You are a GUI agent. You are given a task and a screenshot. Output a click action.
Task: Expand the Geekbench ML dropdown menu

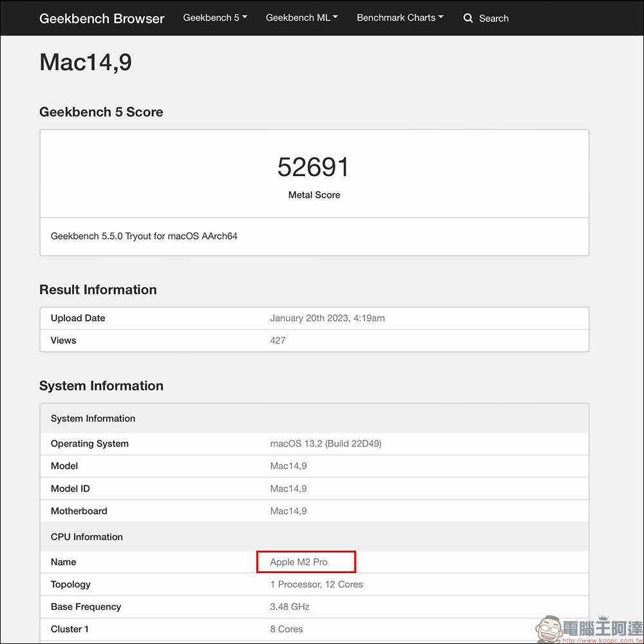click(301, 17)
